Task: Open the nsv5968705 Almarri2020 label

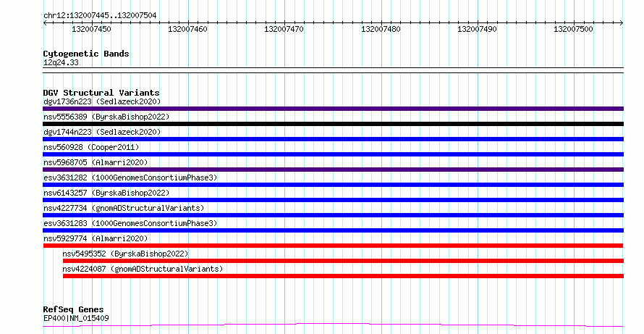Action: point(96,162)
